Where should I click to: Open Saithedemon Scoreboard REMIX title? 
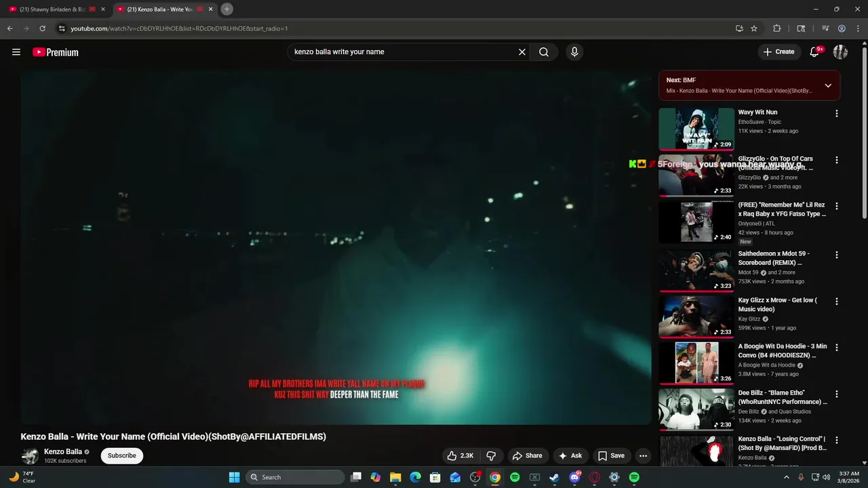[774, 258]
